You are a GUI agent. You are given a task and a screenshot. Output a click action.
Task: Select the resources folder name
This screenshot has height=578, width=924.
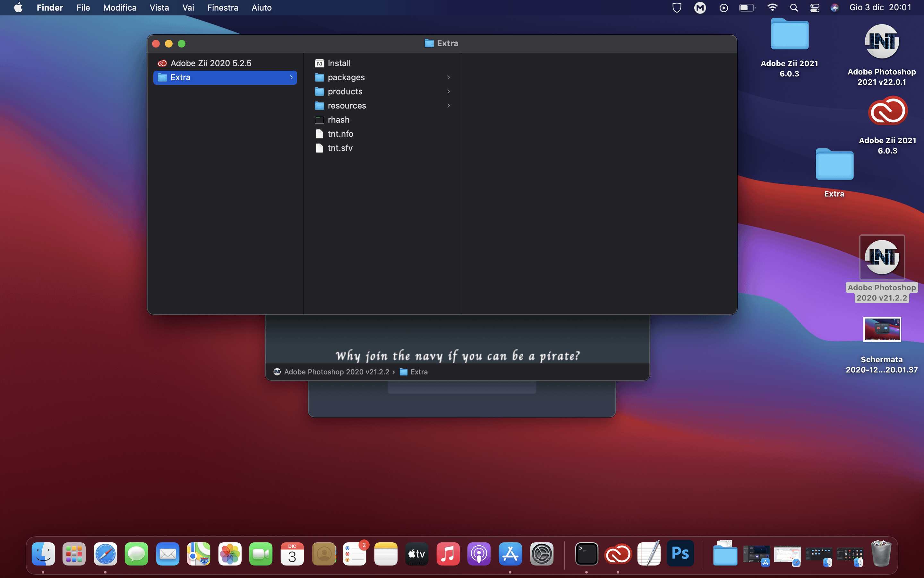(x=347, y=106)
